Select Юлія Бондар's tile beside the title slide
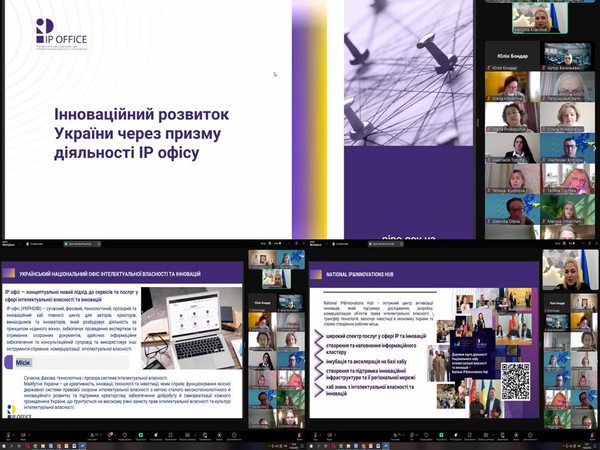Viewport: 600px width, 450px height. (512, 58)
